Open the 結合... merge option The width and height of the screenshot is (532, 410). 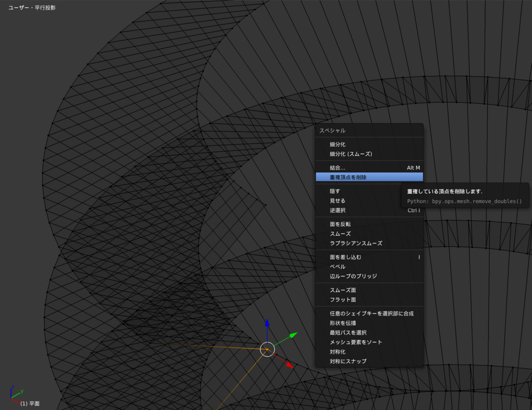coord(369,168)
